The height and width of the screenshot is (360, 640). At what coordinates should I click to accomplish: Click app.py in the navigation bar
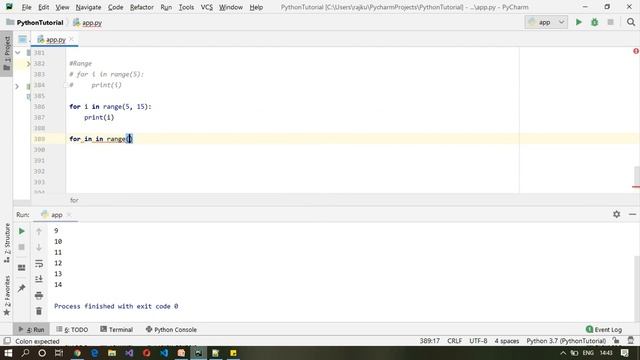[87, 22]
